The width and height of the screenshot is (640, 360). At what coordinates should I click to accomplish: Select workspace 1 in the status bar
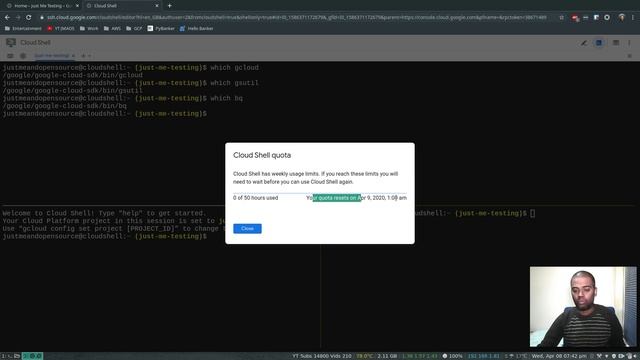click(3, 356)
